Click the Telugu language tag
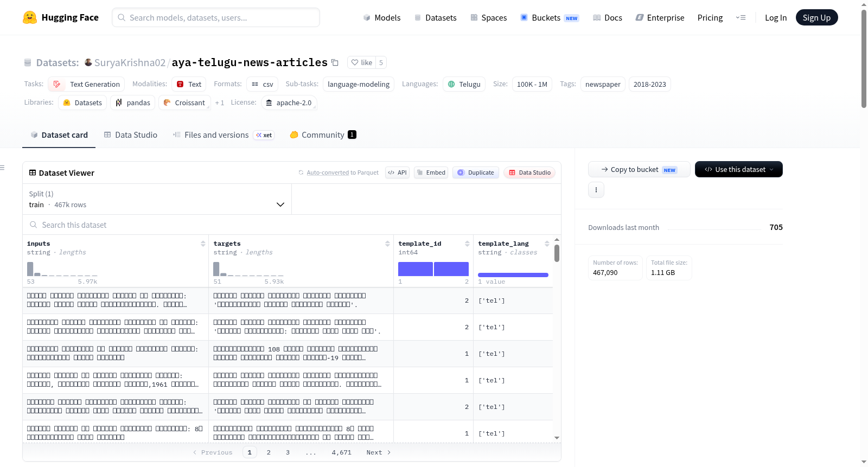 point(464,84)
